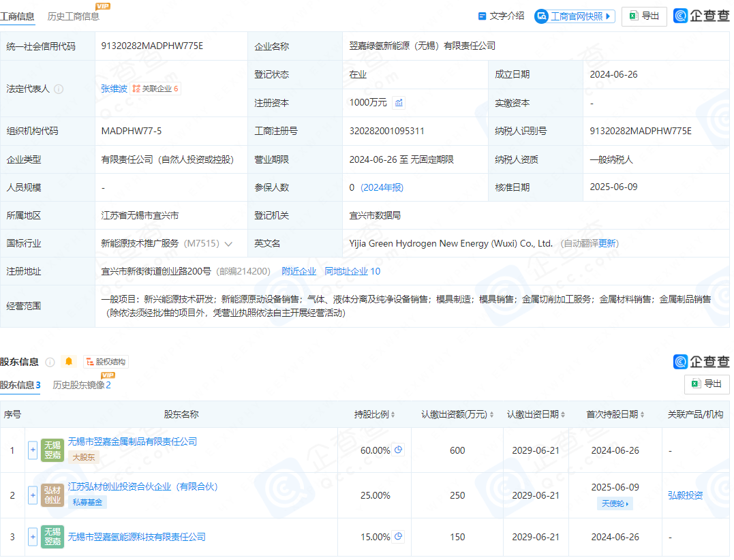
Task: Open 弘毅投资 related institution link
Action: (x=686, y=495)
